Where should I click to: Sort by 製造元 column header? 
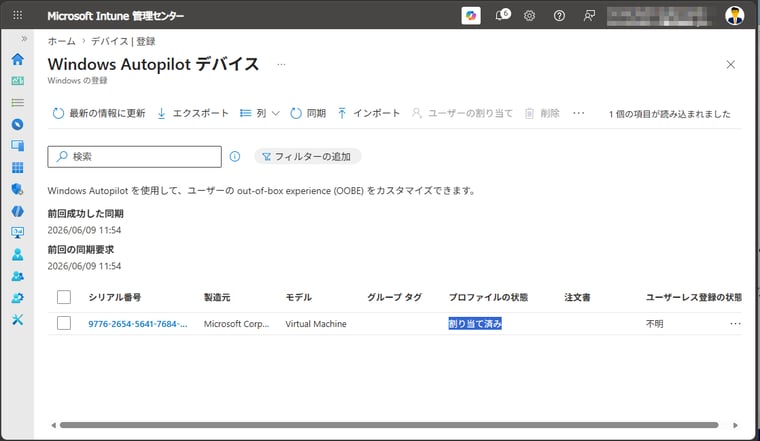pos(217,297)
